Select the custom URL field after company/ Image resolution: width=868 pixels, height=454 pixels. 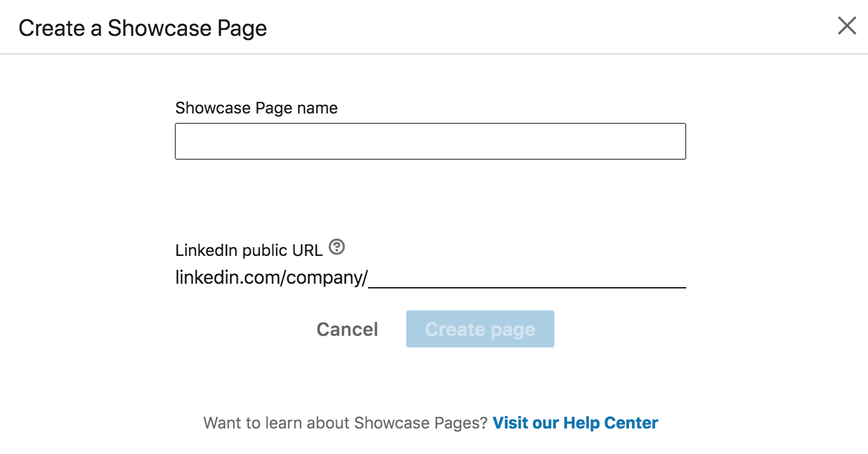pos(527,278)
